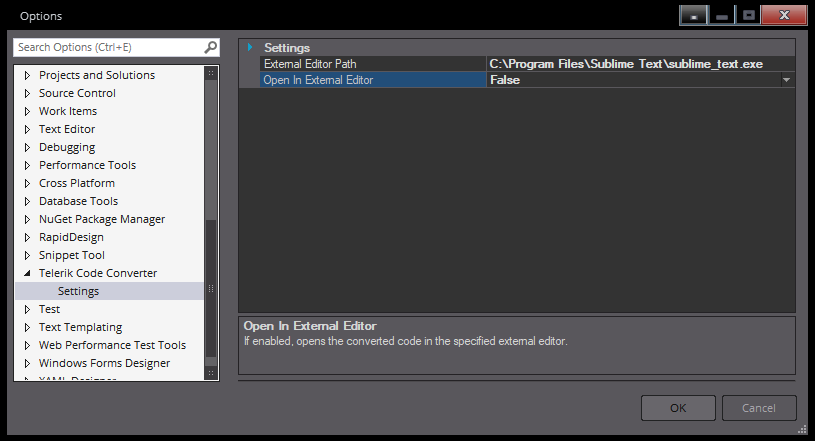815x441 pixels.
Task: Click the Cancel button
Action: [759, 408]
